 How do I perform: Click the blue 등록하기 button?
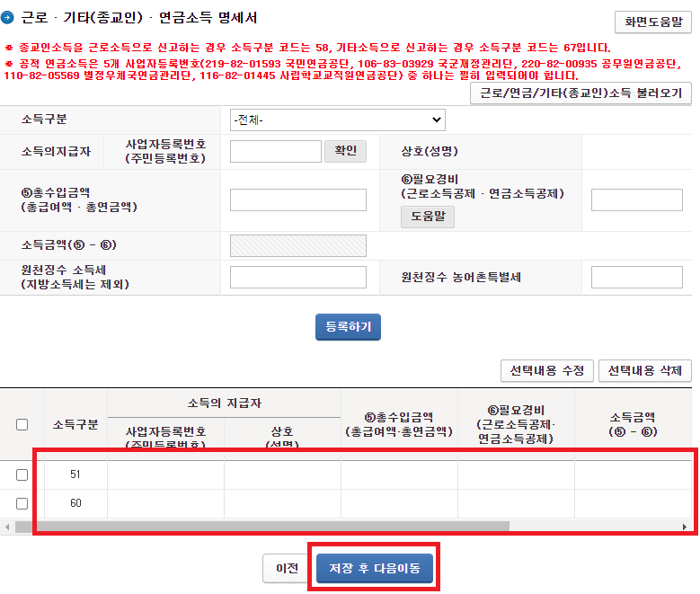pyautogui.click(x=349, y=327)
